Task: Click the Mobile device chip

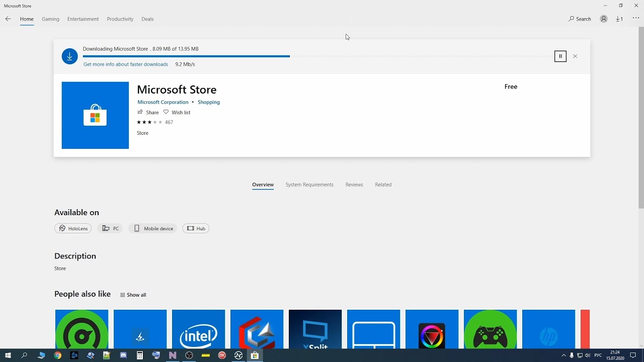Action: (152, 228)
